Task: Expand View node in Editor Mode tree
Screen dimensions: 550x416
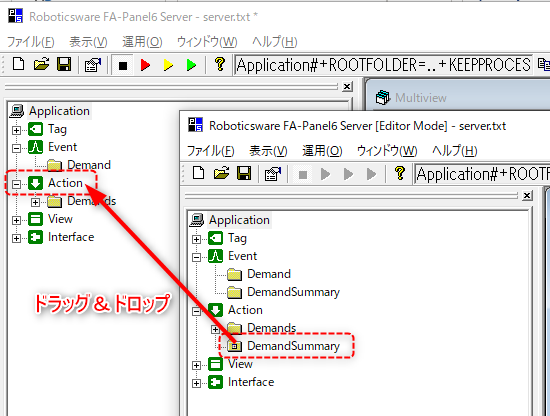Action: point(196,365)
